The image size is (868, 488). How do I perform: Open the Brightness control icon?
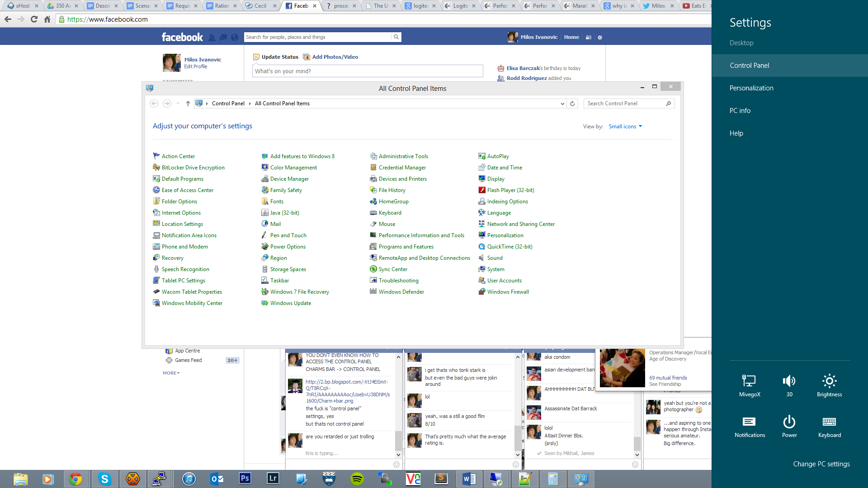point(829,382)
